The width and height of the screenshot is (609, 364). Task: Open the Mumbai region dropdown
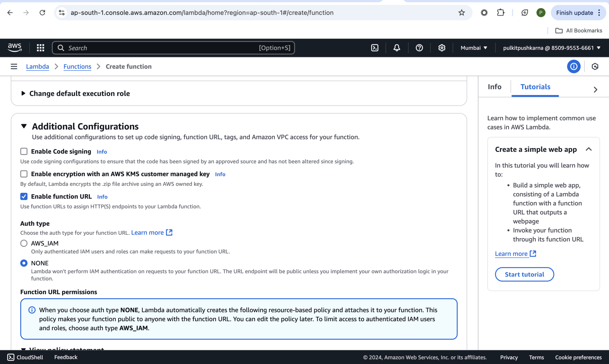coord(474,48)
